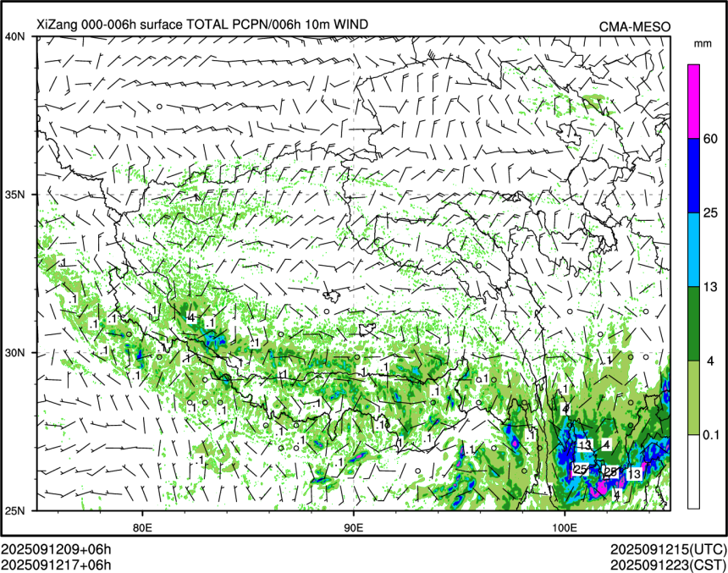Select the dark blue 25-60 color band
728x573 pixels.
[693, 176]
